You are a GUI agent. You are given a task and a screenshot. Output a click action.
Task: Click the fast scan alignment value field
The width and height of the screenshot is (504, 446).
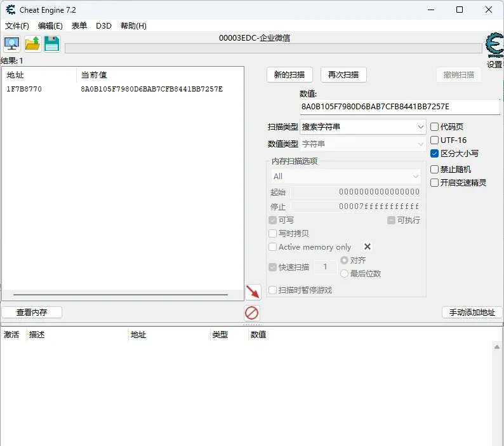[325, 267]
